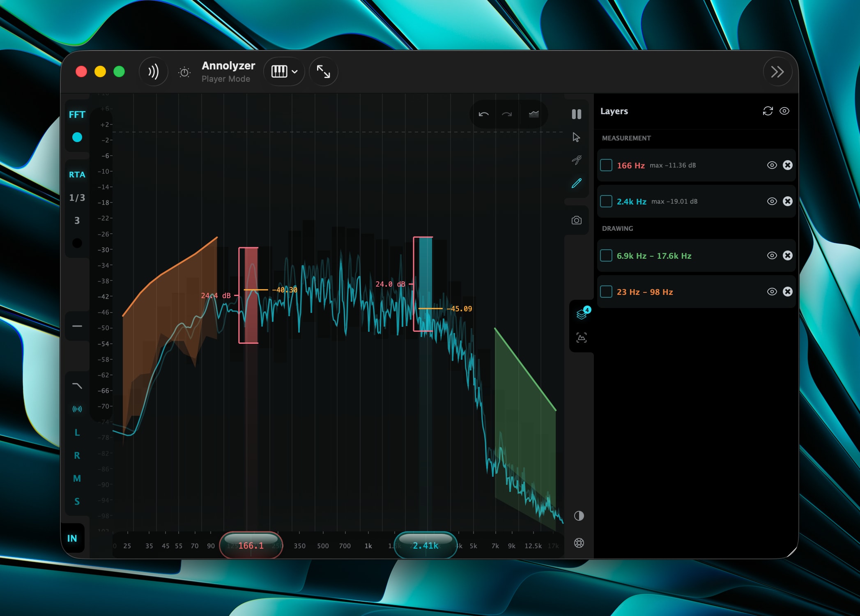Click the redo arrow
Screen dimensions: 860x616
507,114
